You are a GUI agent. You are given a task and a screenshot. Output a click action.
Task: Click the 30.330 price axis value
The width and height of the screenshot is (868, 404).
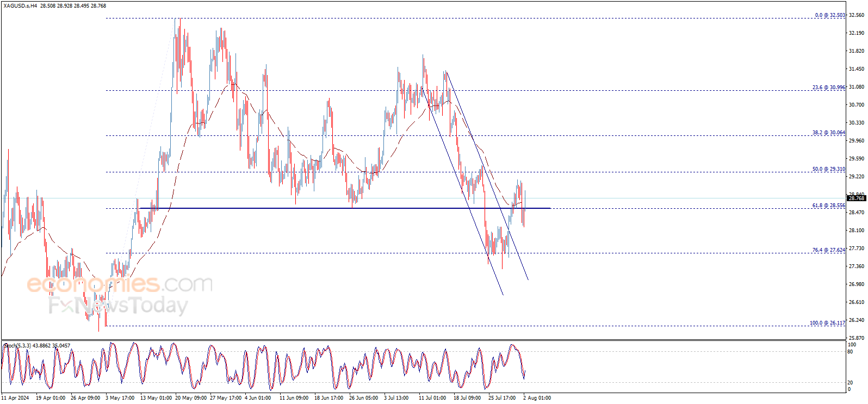[x=856, y=123]
